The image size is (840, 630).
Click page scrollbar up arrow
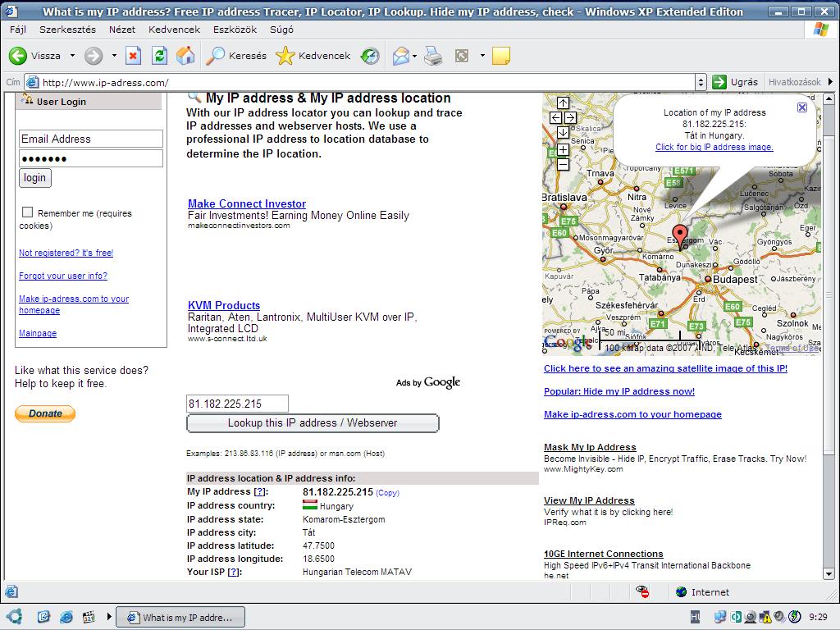point(829,99)
